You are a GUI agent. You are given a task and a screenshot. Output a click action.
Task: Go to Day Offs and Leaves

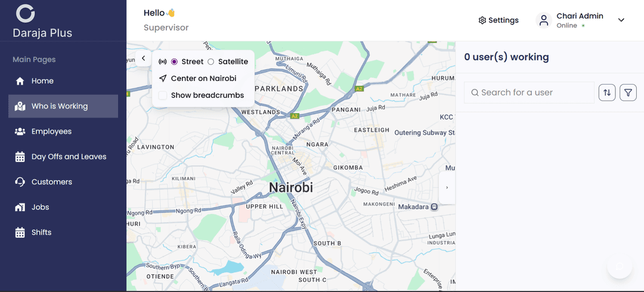pos(69,157)
